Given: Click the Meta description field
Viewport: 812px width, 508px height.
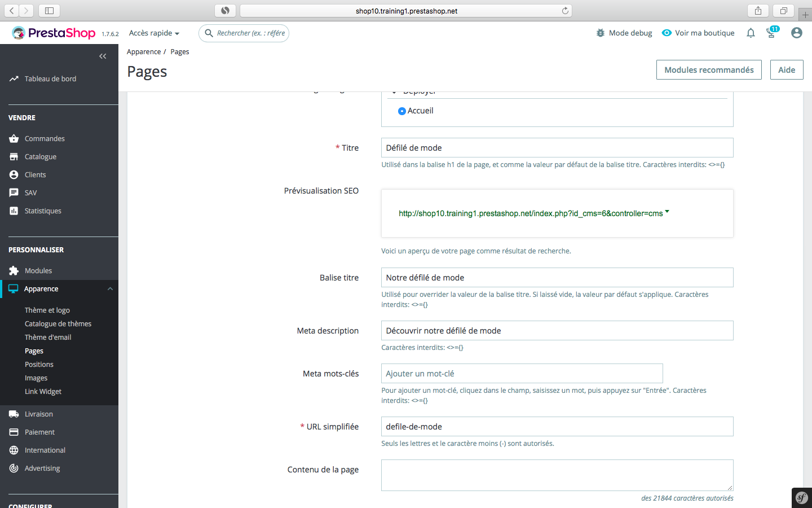Looking at the screenshot, I should pyautogui.click(x=557, y=331).
